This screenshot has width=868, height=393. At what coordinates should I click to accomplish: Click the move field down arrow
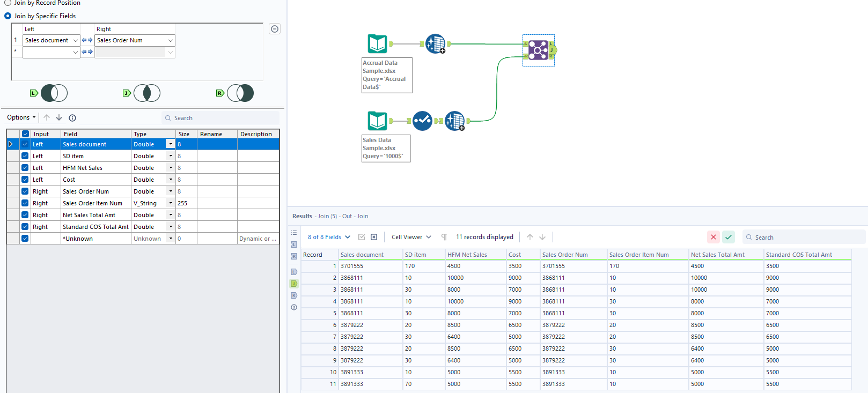[x=59, y=117]
